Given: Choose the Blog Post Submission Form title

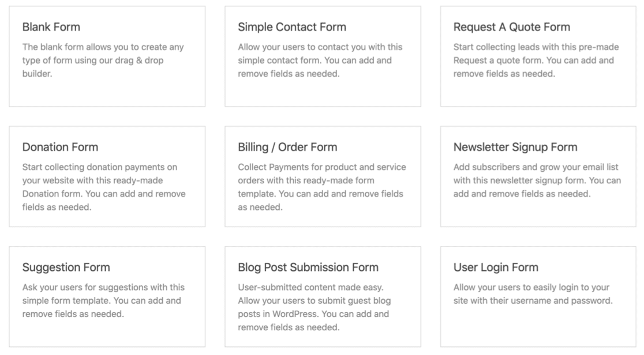Looking at the screenshot, I should (x=308, y=267).
